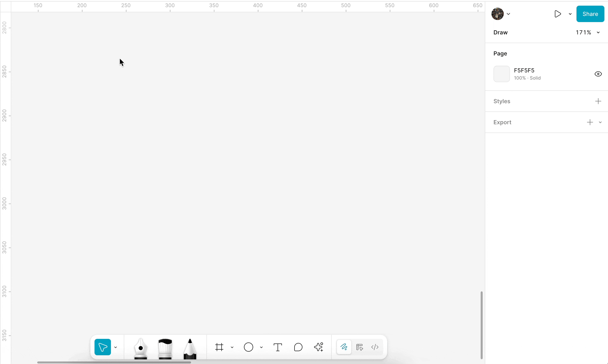Select the Brush tool
608x364 pixels.
coord(165,349)
